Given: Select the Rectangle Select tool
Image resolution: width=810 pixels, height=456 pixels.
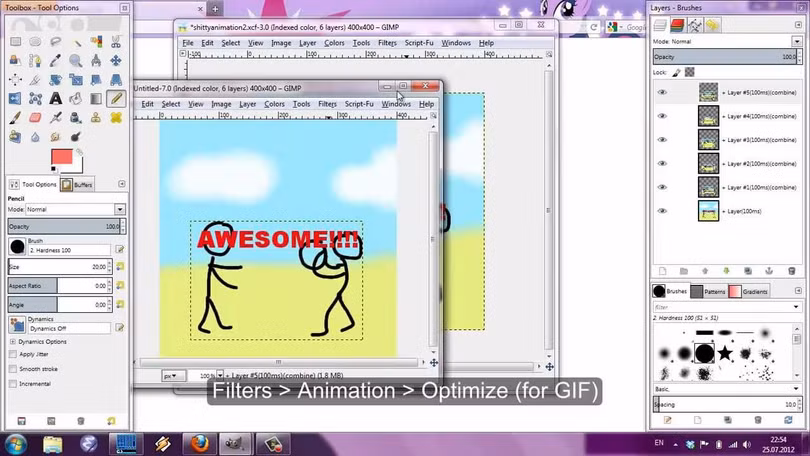Looking at the screenshot, I should [x=15, y=41].
